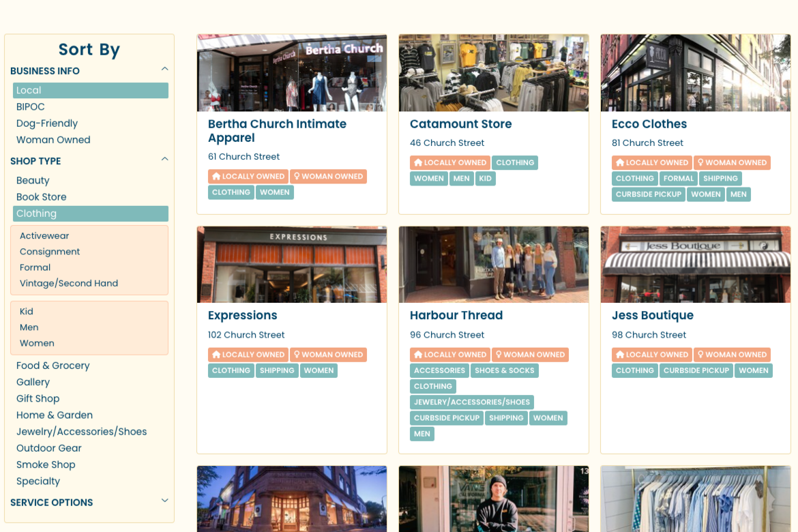Click Curbside Pickup tag on Ecco Clothes

(x=649, y=194)
